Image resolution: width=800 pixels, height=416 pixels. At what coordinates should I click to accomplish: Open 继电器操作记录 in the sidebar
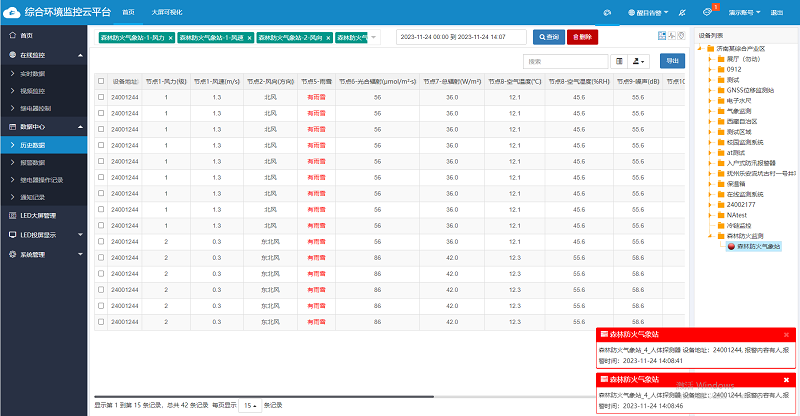coord(43,180)
